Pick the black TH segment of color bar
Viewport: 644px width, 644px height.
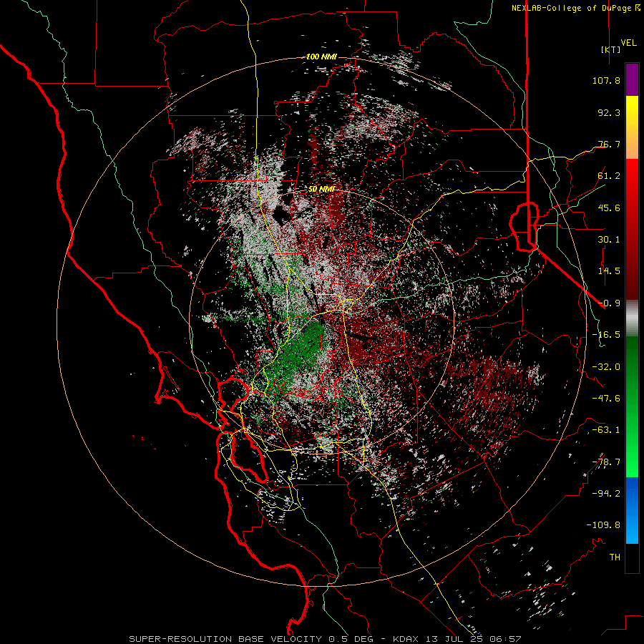(632, 557)
